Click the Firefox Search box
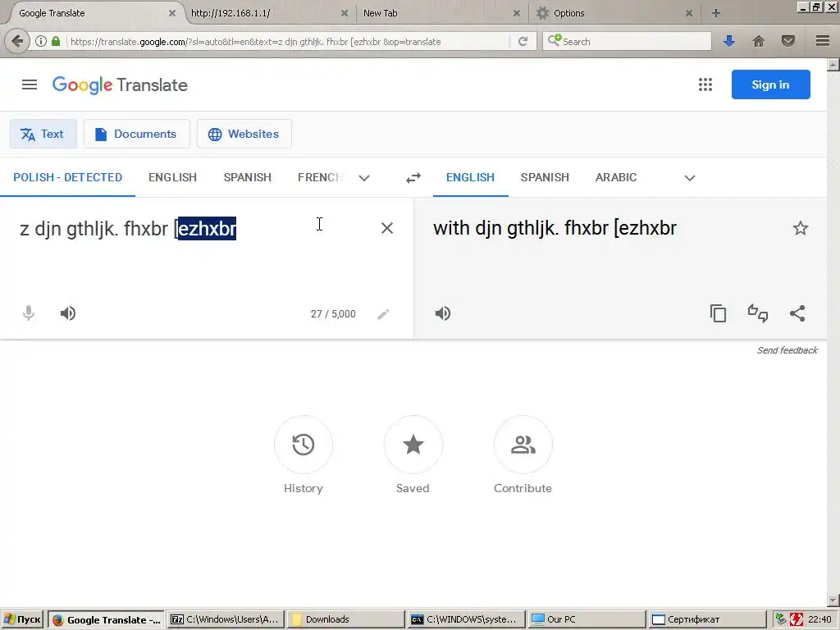This screenshot has width=840, height=630. [627, 41]
